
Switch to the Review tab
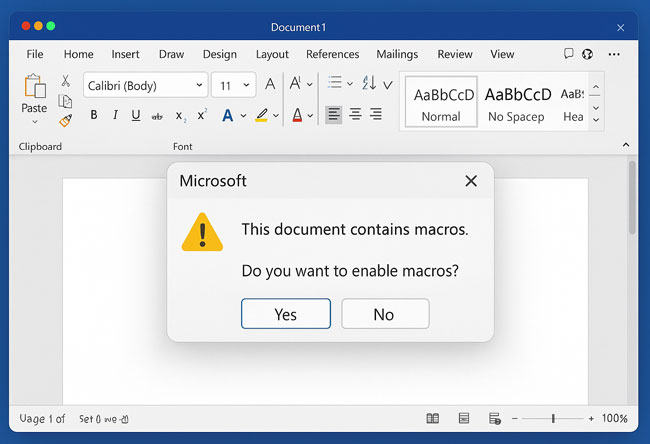(455, 54)
